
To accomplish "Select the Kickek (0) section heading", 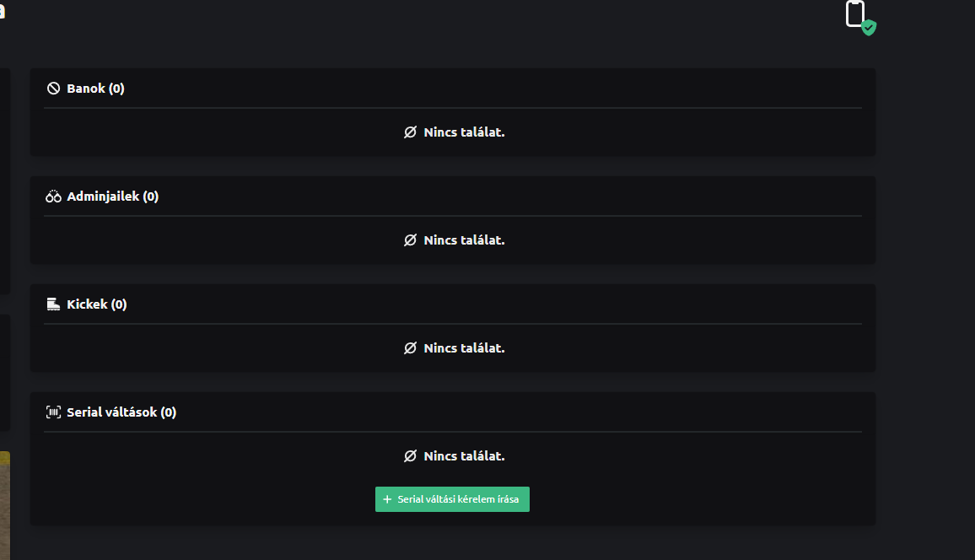I will point(96,304).
